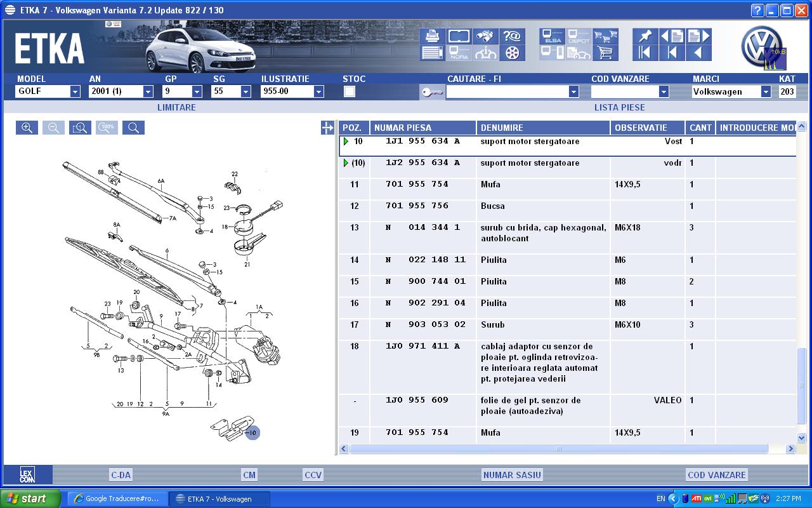The height and width of the screenshot is (508, 812).
Task: Click the printer icon in the toolbar
Action: 432,36
